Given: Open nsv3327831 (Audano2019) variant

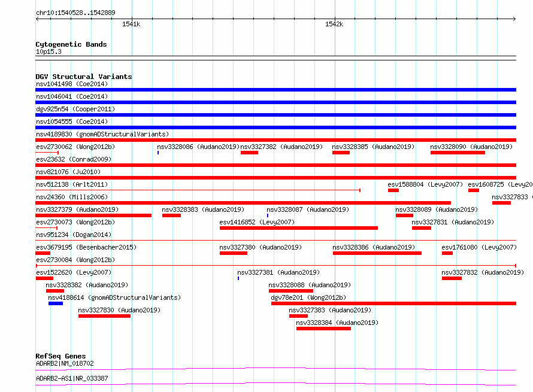Looking at the screenshot, I should (453, 222).
